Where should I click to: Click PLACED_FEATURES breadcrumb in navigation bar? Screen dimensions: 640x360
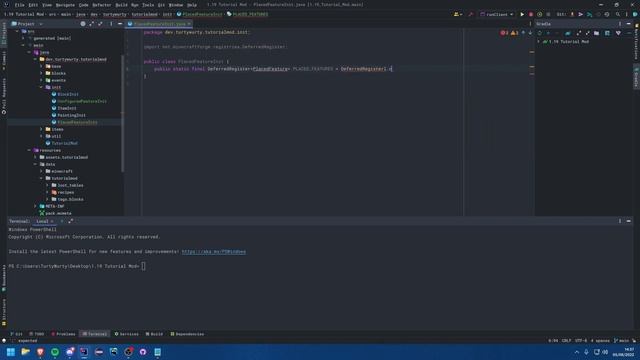[248, 14]
